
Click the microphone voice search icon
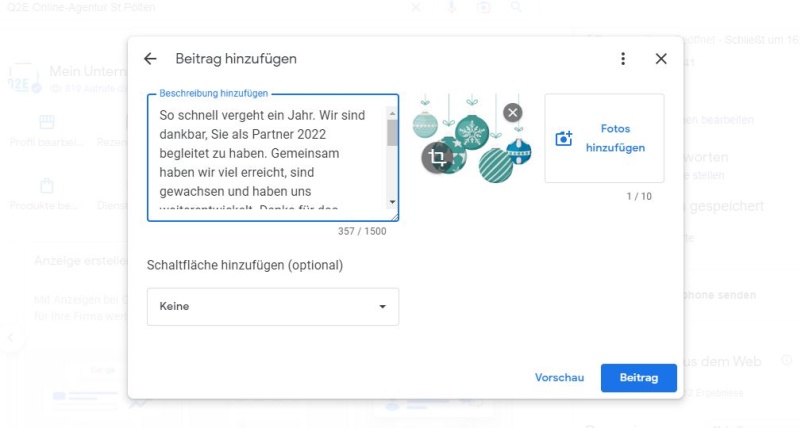click(x=451, y=7)
